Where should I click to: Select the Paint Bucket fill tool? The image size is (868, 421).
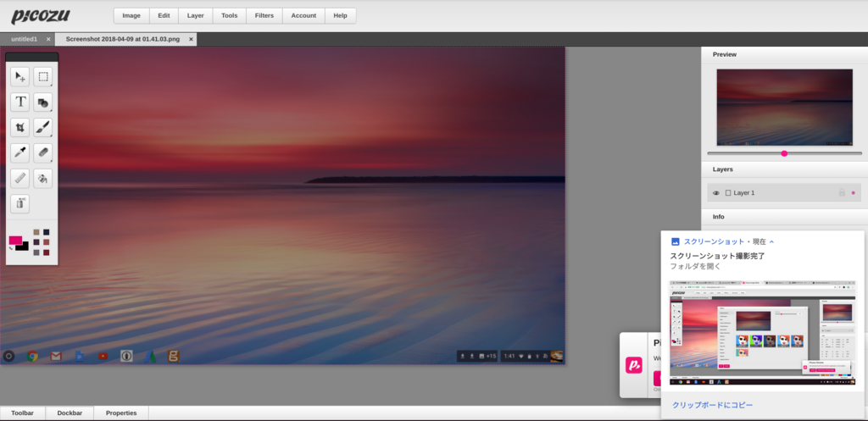click(x=43, y=179)
